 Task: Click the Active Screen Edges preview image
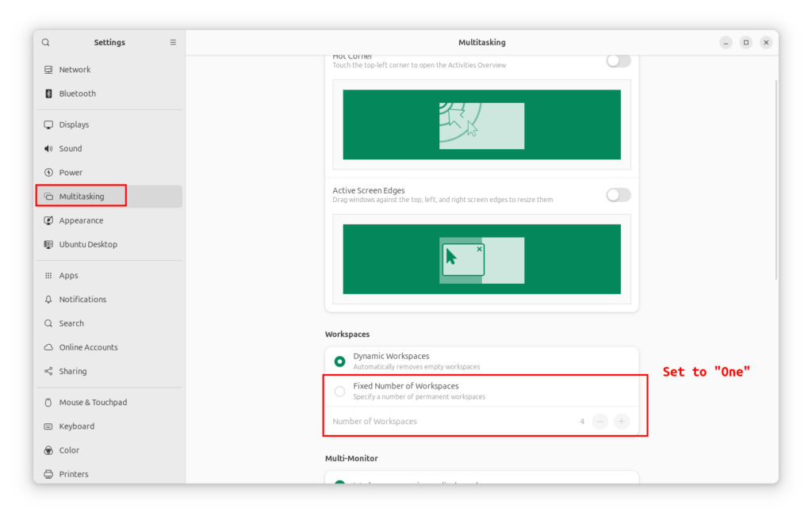pyautogui.click(x=481, y=259)
